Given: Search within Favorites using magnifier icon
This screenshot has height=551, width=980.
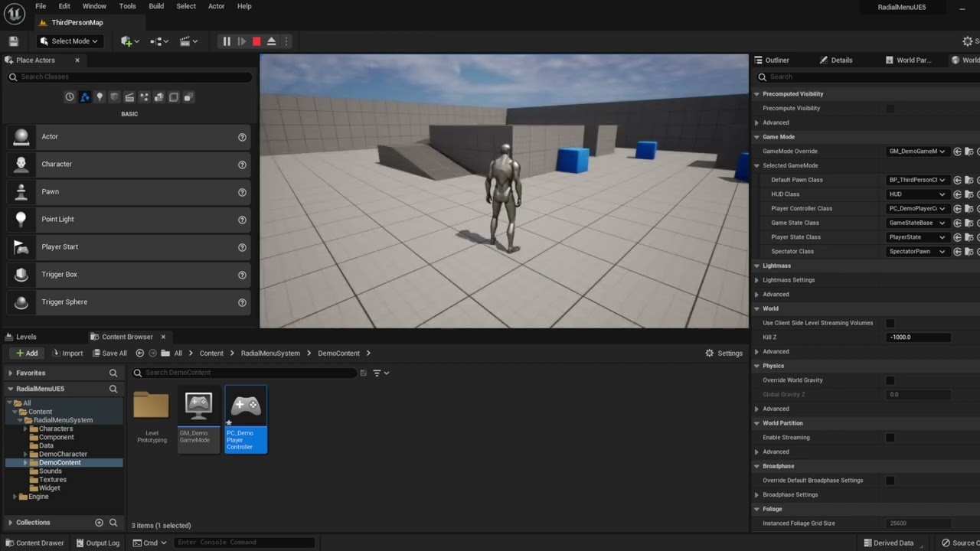Looking at the screenshot, I should (113, 373).
